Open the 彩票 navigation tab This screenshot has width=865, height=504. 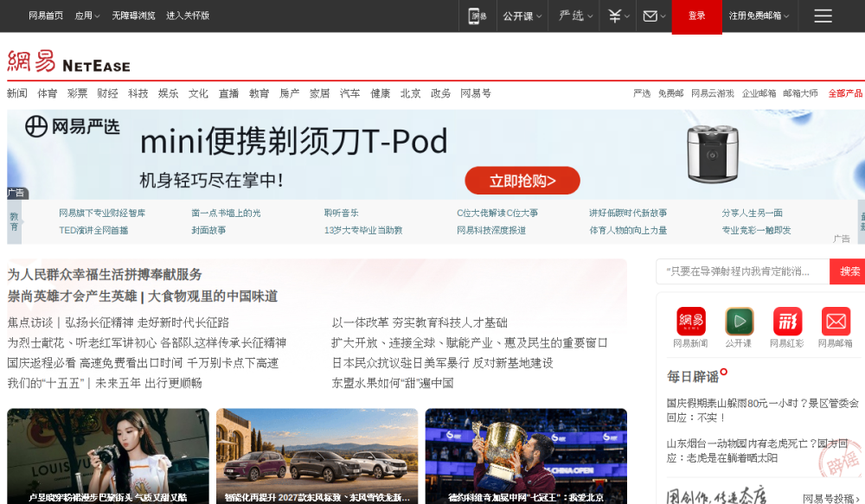pos(77,93)
